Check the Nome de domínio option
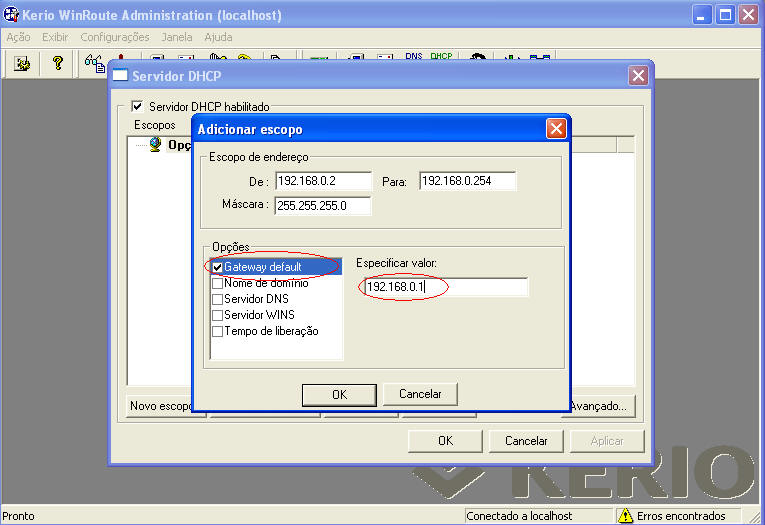 (217, 283)
